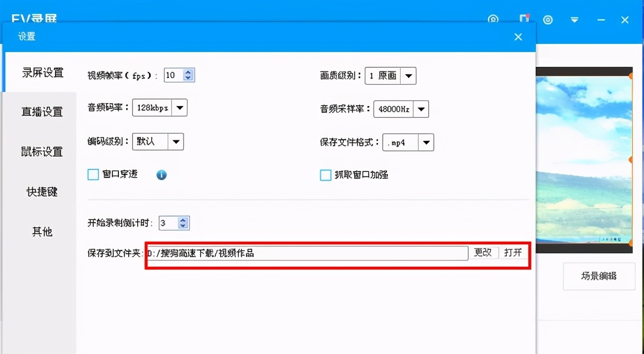The image size is (644, 354).
Task: Open the 保存文件格式 format dropdown
Action: tap(427, 142)
